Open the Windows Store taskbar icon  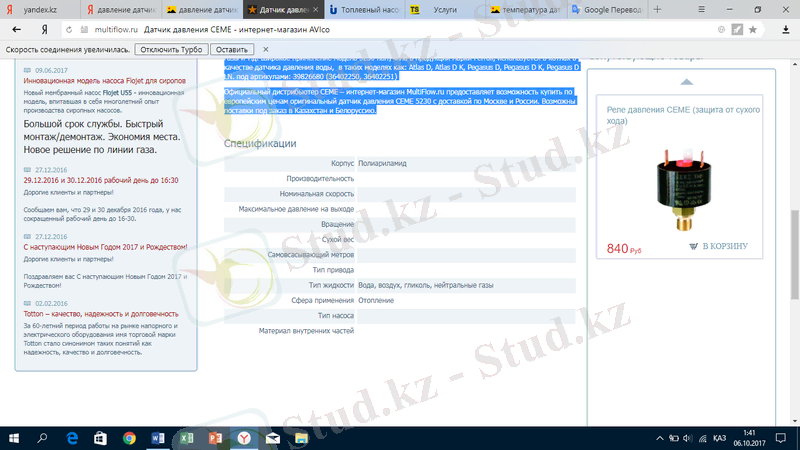101,438
